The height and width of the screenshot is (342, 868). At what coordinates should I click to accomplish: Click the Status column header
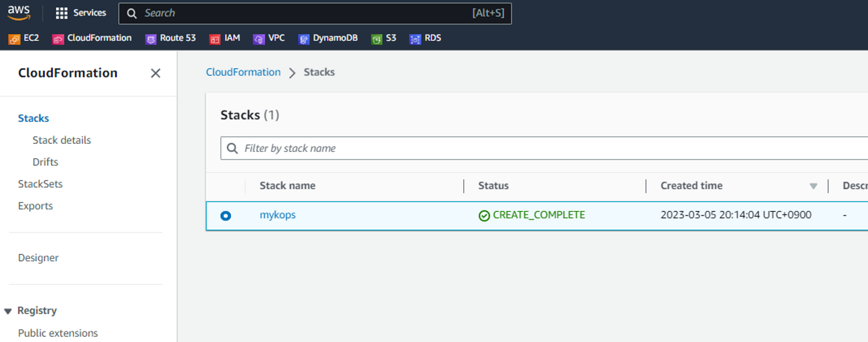[x=493, y=186]
